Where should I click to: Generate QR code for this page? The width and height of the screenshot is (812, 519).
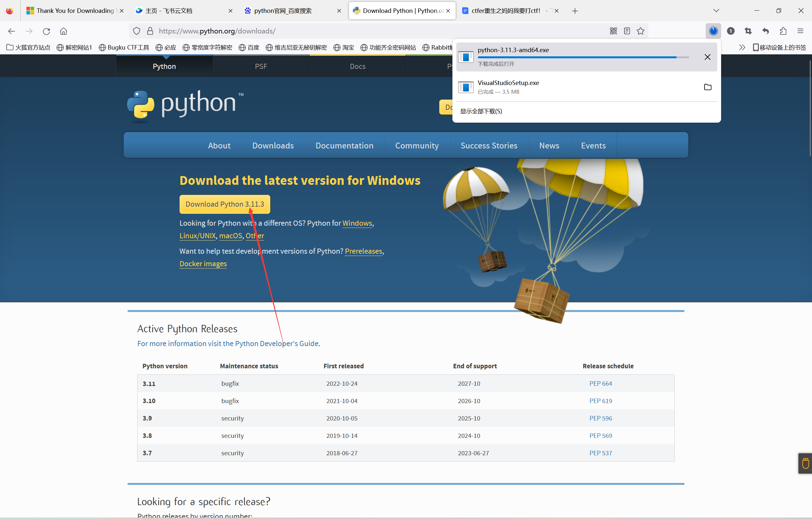[x=614, y=31]
